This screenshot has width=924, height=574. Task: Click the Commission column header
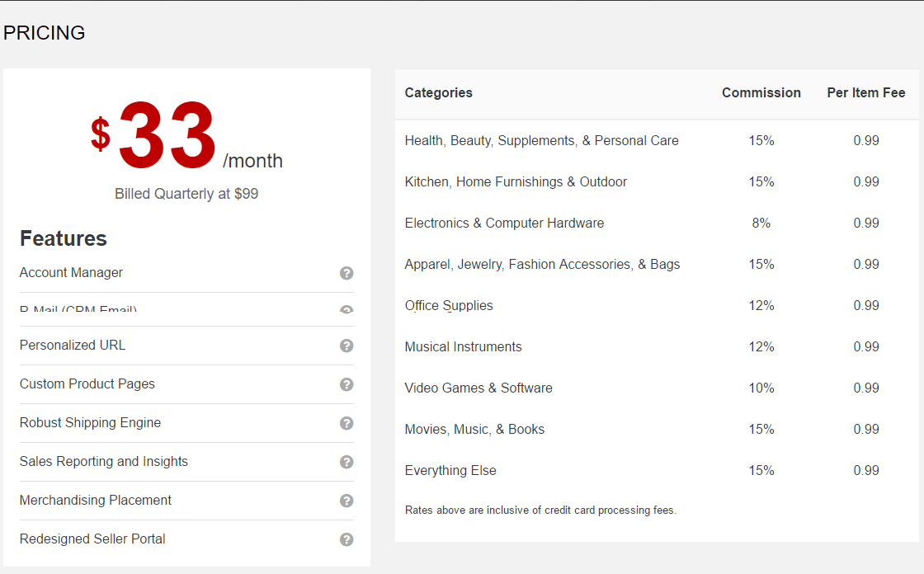[761, 92]
